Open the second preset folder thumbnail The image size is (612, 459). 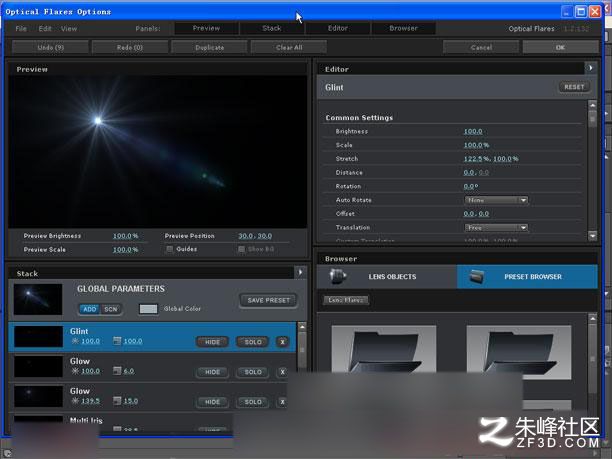click(x=519, y=350)
